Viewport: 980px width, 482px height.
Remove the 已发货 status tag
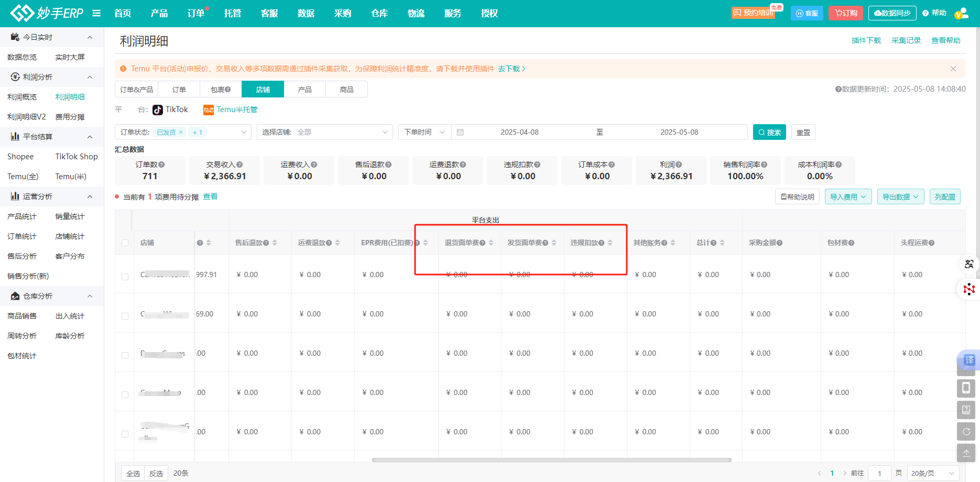pos(181,132)
